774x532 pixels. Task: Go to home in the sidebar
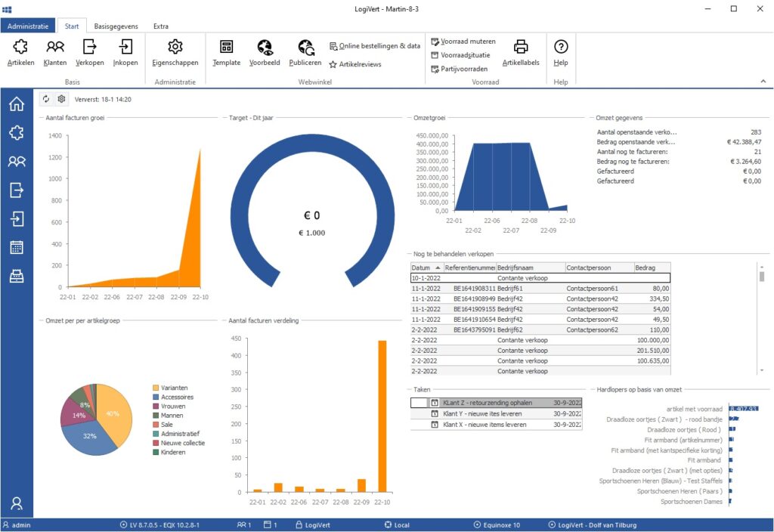click(17, 104)
